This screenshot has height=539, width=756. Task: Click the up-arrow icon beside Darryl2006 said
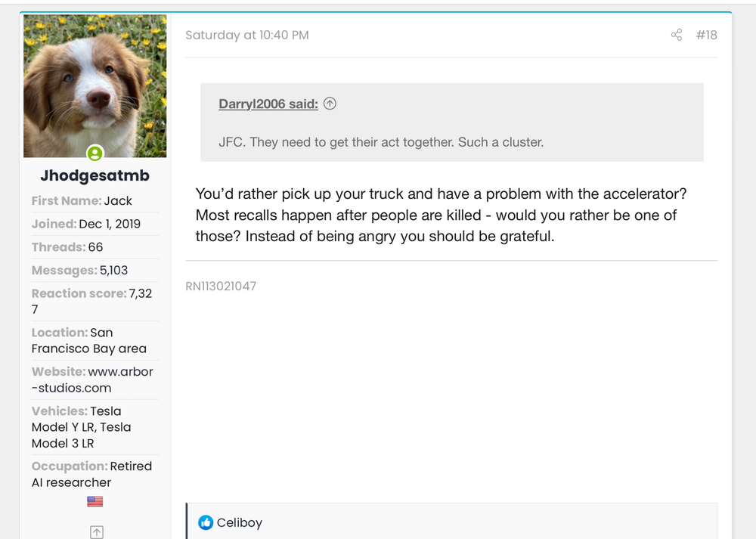click(330, 104)
